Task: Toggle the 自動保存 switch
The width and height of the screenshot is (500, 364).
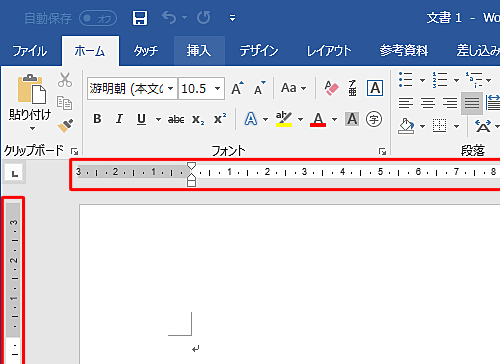Action: [x=98, y=18]
